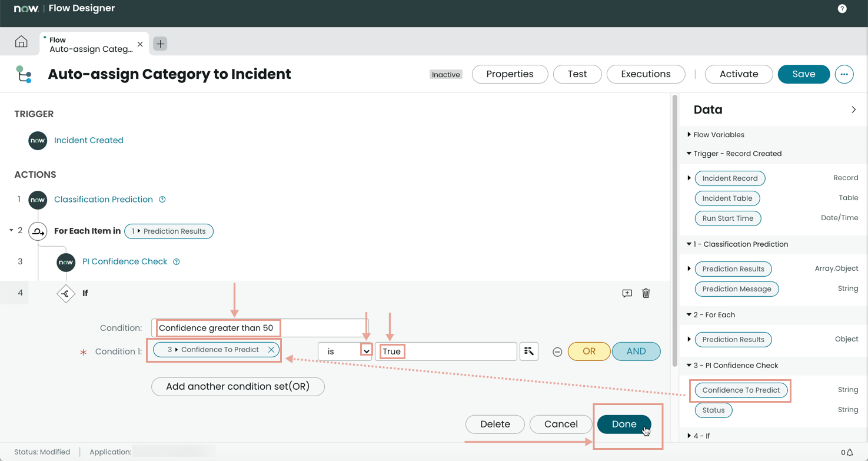The height and width of the screenshot is (461, 868).
Task: Collapse the For Each step 2
Action: pos(11,230)
